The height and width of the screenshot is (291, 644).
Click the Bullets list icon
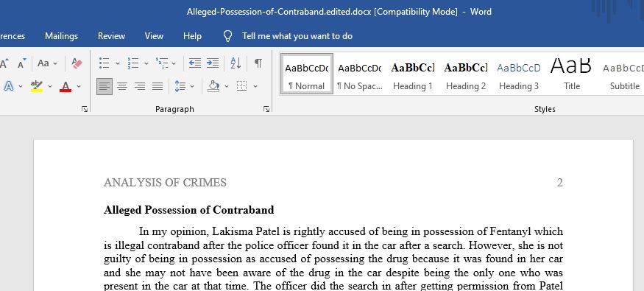click(105, 63)
